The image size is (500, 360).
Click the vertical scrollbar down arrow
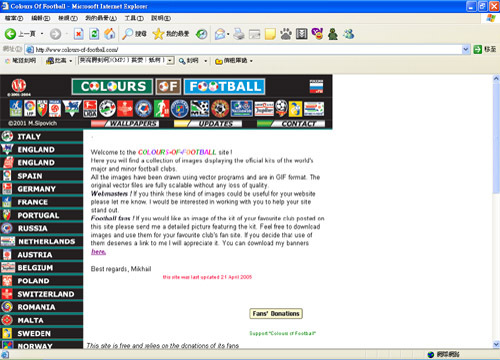tap(496, 344)
